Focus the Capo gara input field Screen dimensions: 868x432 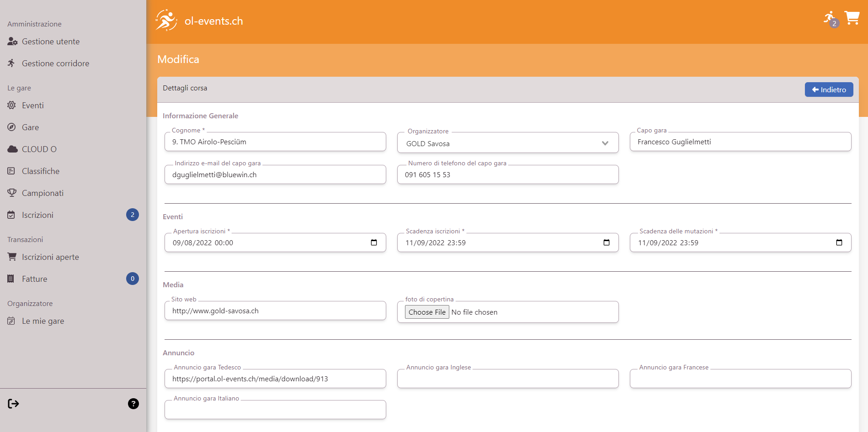coord(740,142)
